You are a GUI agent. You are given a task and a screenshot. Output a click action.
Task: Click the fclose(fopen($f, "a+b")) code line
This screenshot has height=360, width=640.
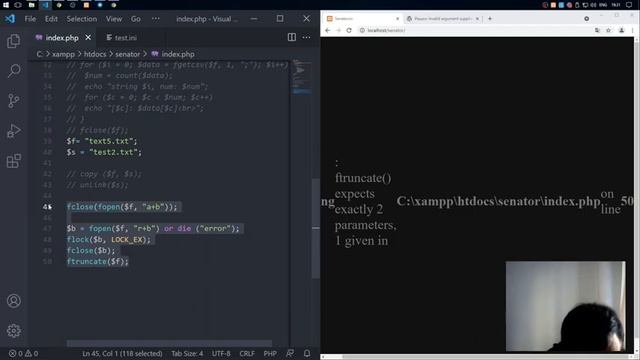click(x=122, y=207)
